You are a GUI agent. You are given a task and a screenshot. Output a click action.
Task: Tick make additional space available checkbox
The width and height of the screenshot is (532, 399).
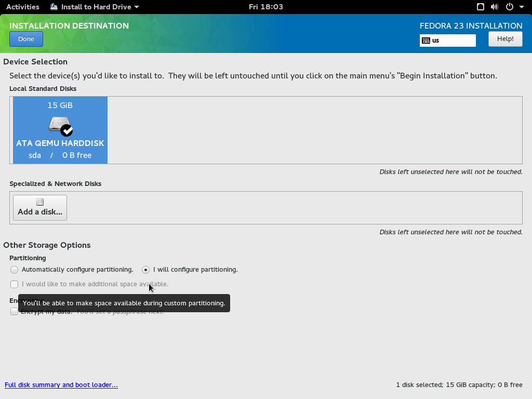tap(14, 284)
